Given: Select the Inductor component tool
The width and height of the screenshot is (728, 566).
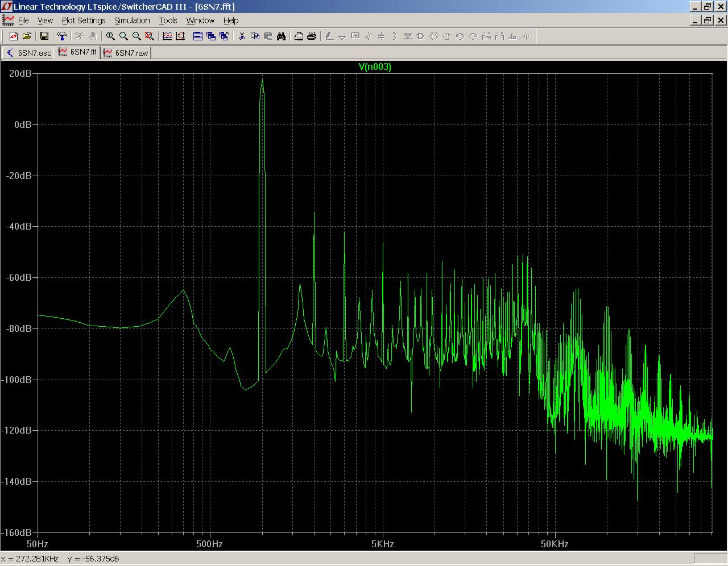Looking at the screenshot, I should [395, 36].
